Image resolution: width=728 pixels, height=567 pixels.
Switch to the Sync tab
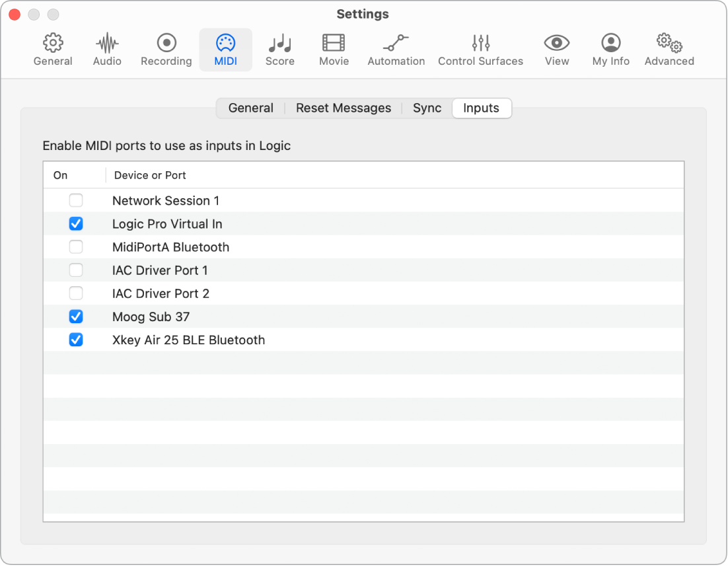click(x=427, y=108)
